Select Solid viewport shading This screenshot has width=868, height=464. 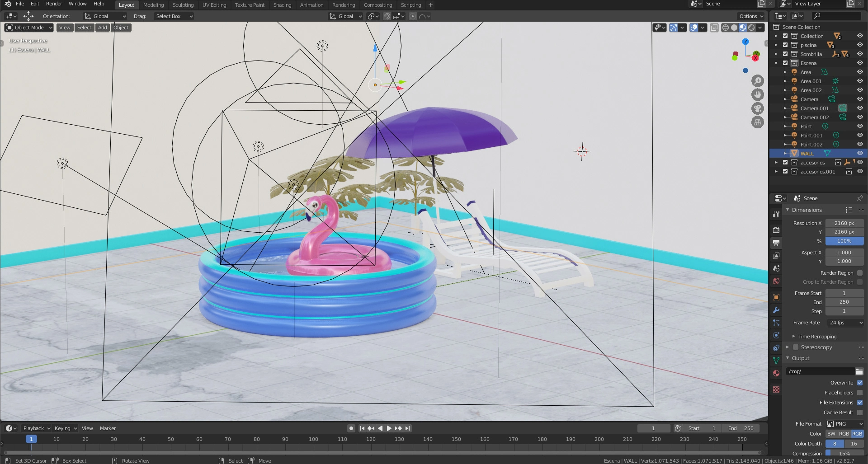pyautogui.click(x=734, y=28)
